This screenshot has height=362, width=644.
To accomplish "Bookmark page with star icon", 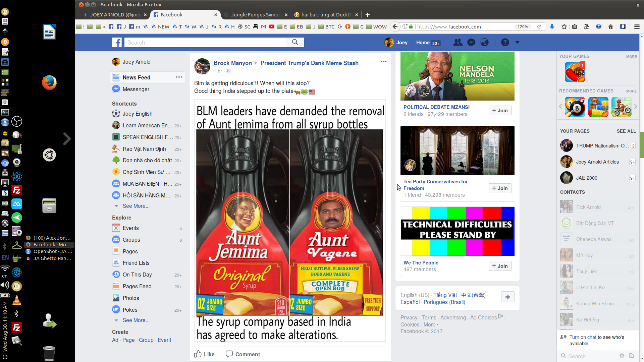I will [564, 26].
